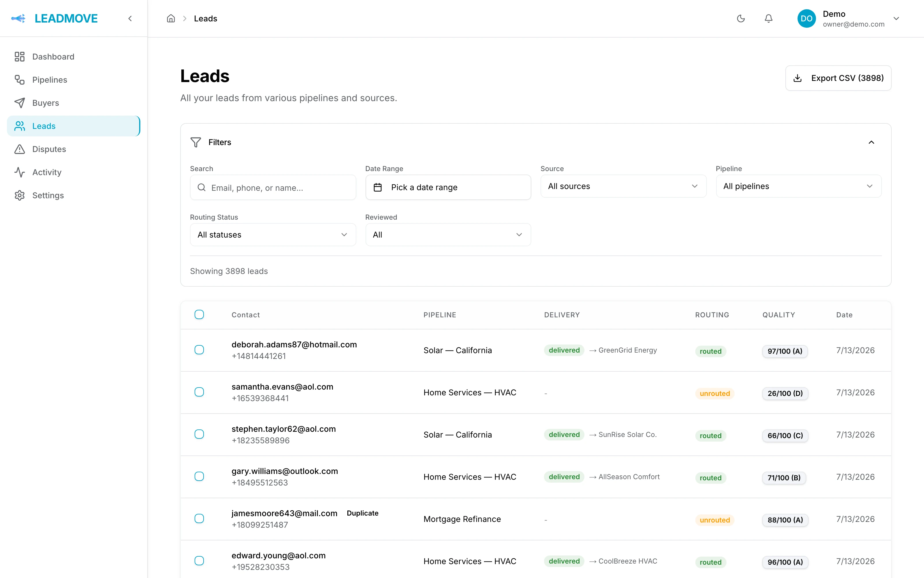Open Settings in the sidebar
Image resolution: width=924 pixels, height=578 pixels.
click(x=74, y=195)
